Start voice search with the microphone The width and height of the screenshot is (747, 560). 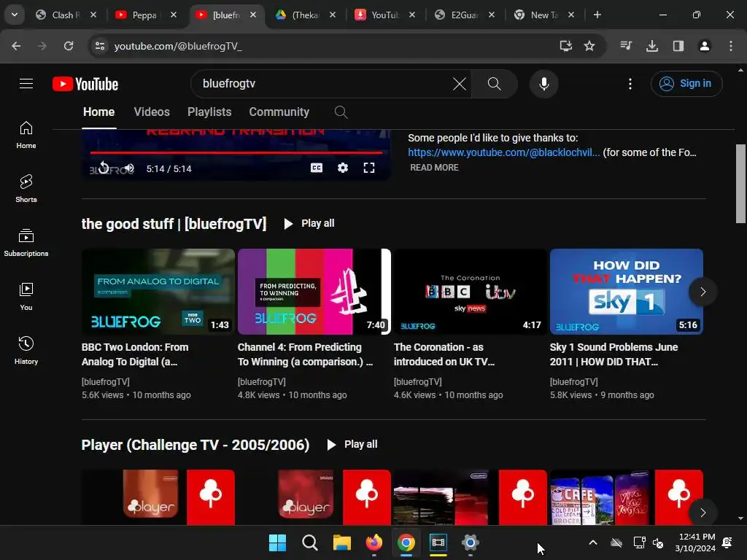click(x=543, y=84)
